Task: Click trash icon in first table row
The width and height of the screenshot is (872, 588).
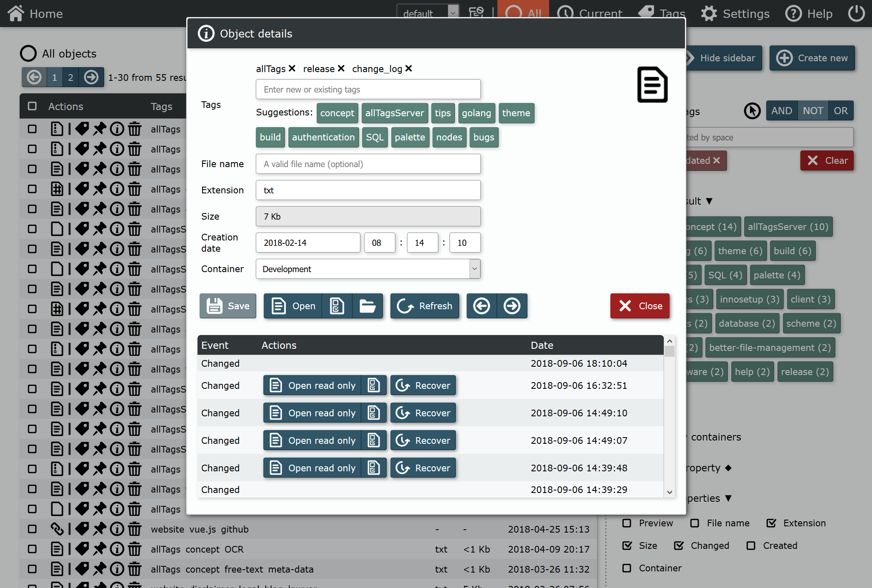Action: (x=135, y=129)
